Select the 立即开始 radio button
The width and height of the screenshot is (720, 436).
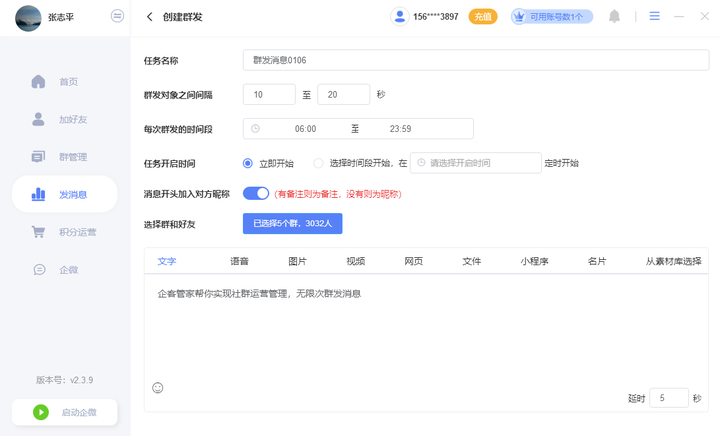coord(248,163)
